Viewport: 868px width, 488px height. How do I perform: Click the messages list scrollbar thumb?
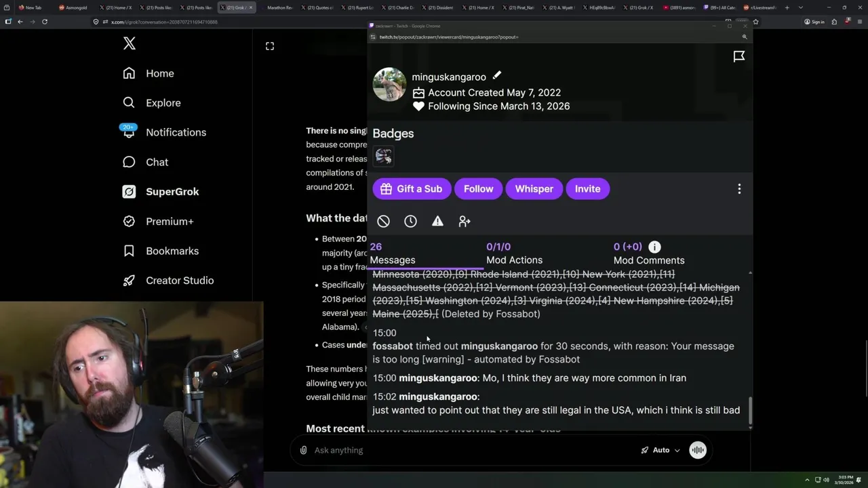pyautogui.click(x=750, y=411)
